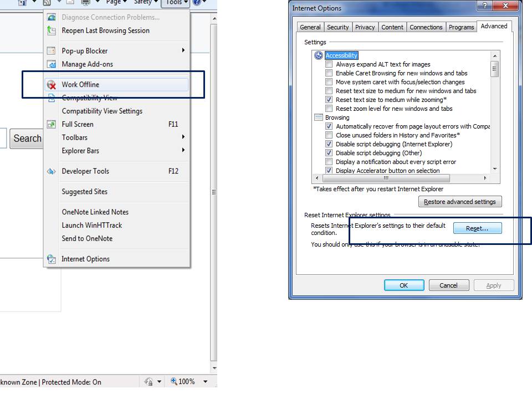532x399 pixels.
Task: Open the Page dropdown in command bar
Action: click(116, 2)
